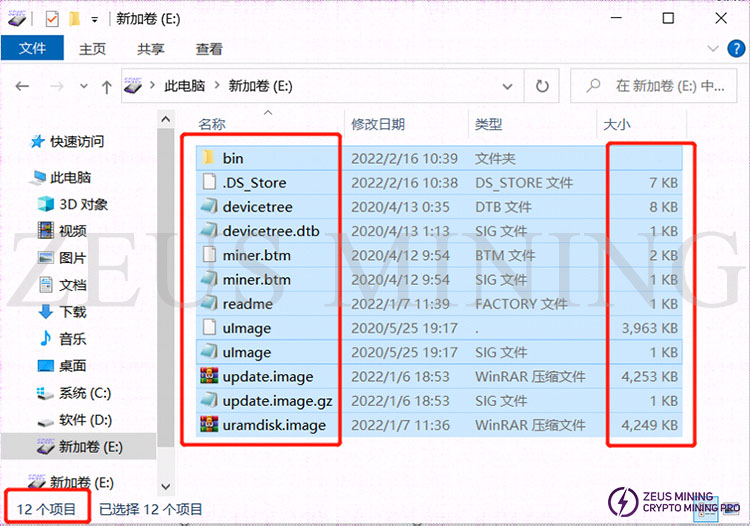This screenshot has width=750, height=526.
Task: Go up one folder level
Action: tap(107, 87)
